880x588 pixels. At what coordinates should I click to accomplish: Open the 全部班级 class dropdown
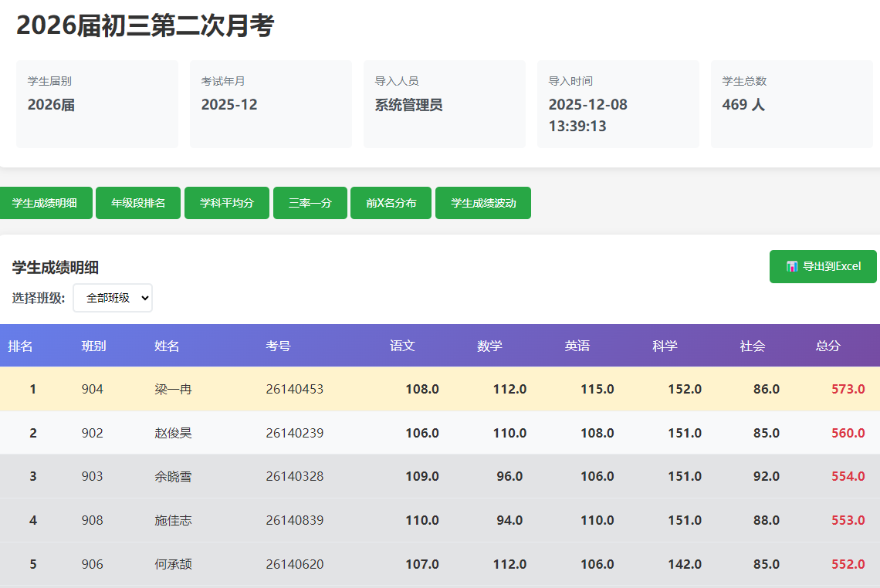click(113, 298)
